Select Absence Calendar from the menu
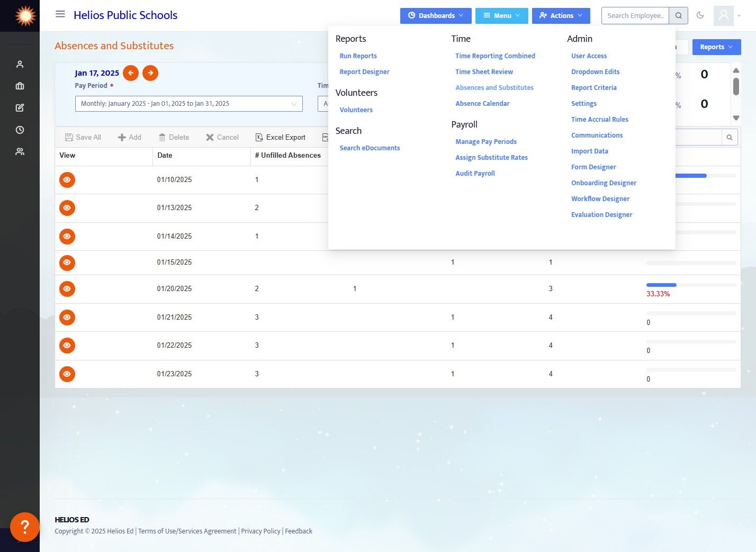756x552 pixels. point(483,104)
